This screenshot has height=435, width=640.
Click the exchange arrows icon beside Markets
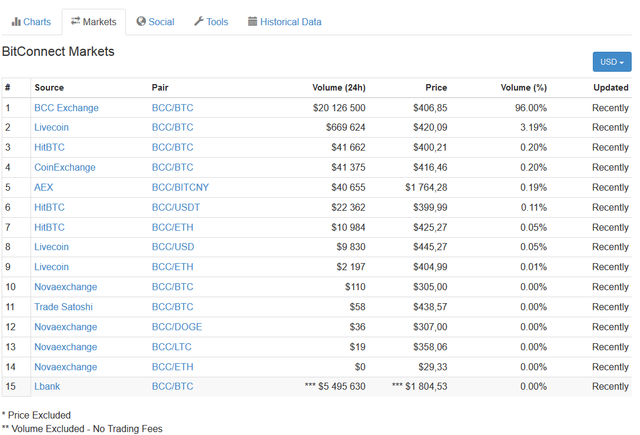tap(75, 21)
